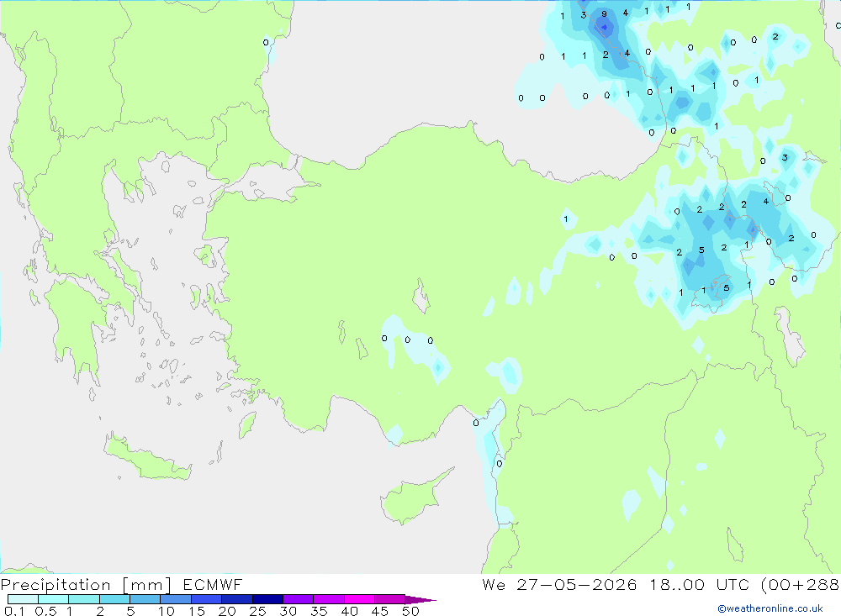Viewport: 841px width, 616px height.
Task: Click the '18..00 UTC' time label
Action: (699, 584)
